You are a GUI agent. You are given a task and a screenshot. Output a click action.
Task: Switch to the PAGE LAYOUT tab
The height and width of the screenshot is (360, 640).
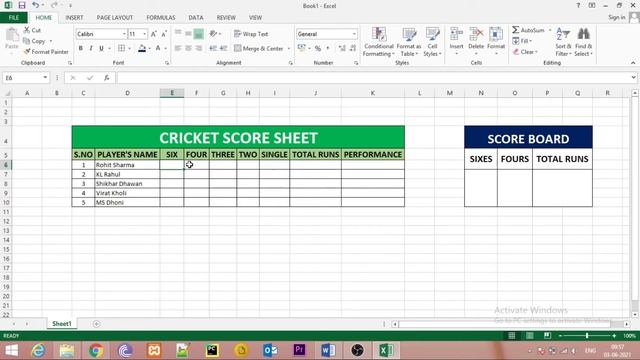[x=115, y=18]
